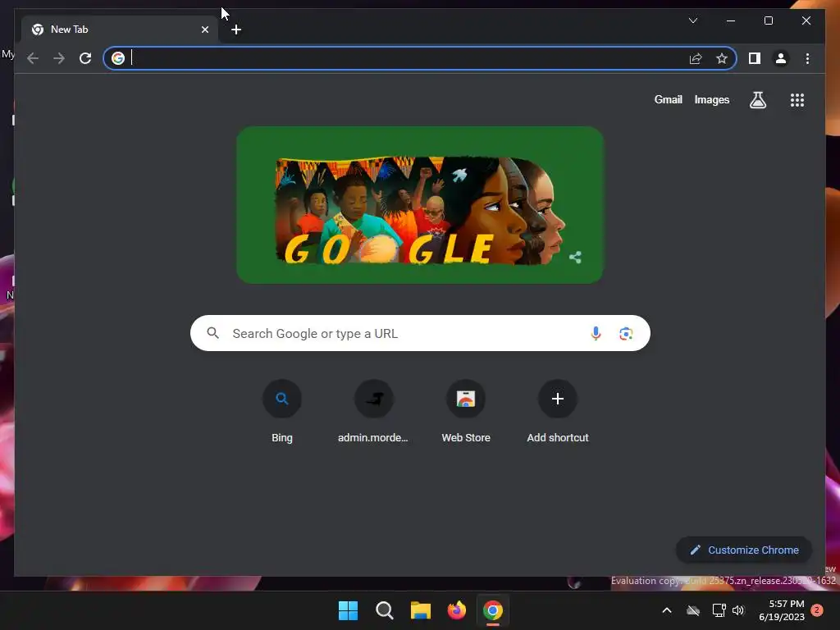This screenshot has width=840, height=630.
Task: Click the Google icon in address bar
Action: 118,58
